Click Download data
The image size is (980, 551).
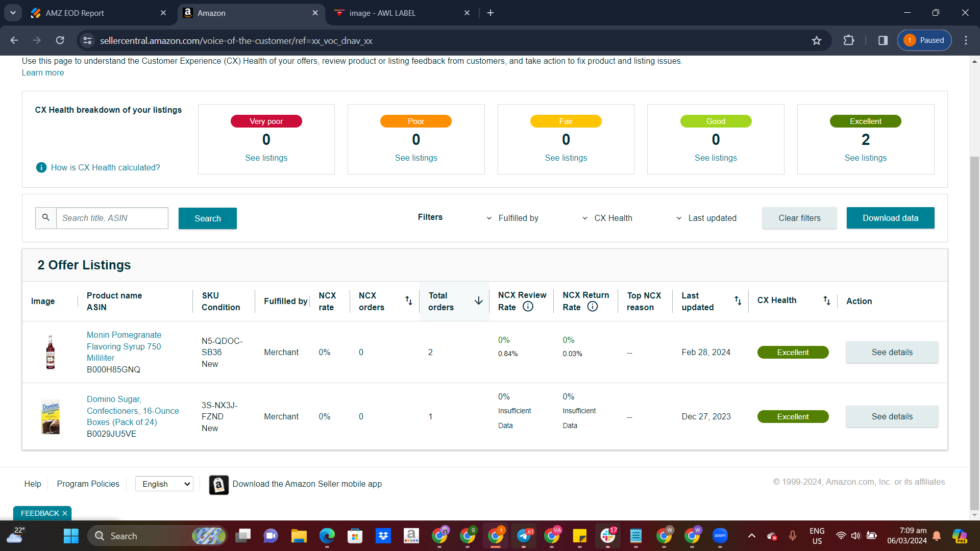point(891,218)
